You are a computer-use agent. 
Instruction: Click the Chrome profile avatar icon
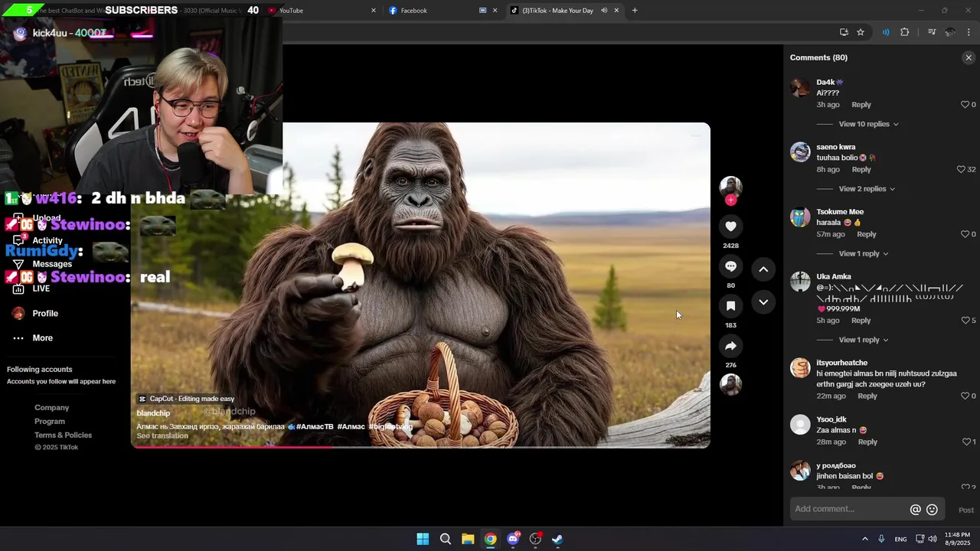(950, 32)
